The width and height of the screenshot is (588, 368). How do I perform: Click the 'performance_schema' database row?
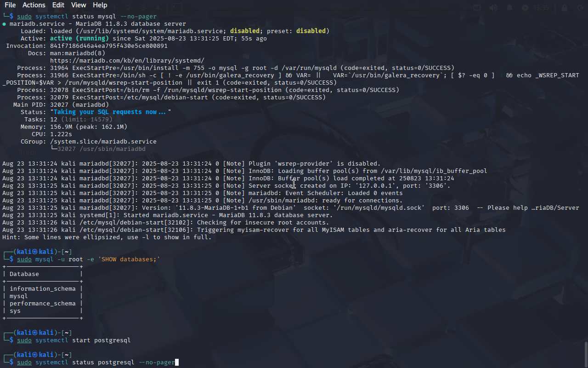tap(43, 304)
